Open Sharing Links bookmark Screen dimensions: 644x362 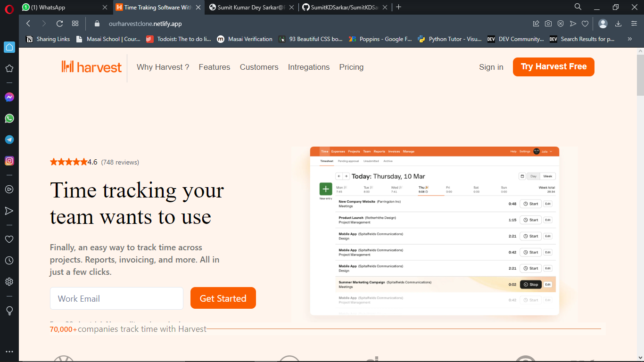pyautogui.click(x=48, y=39)
